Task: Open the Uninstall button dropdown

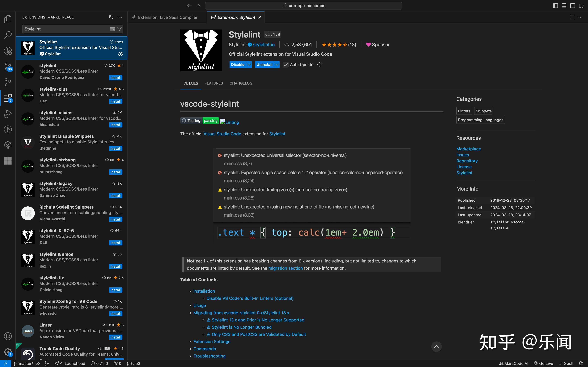Action: click(x=277, y=65)
